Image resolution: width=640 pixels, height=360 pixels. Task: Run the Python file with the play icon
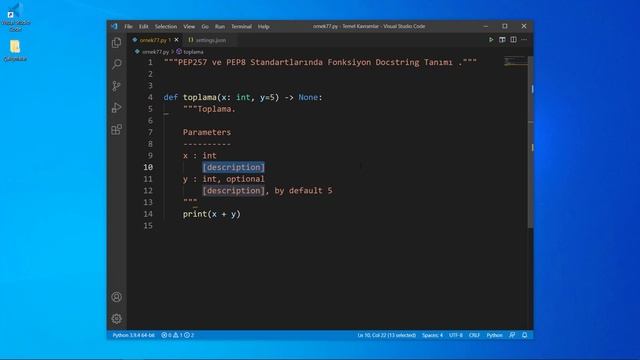pos(491,40)
